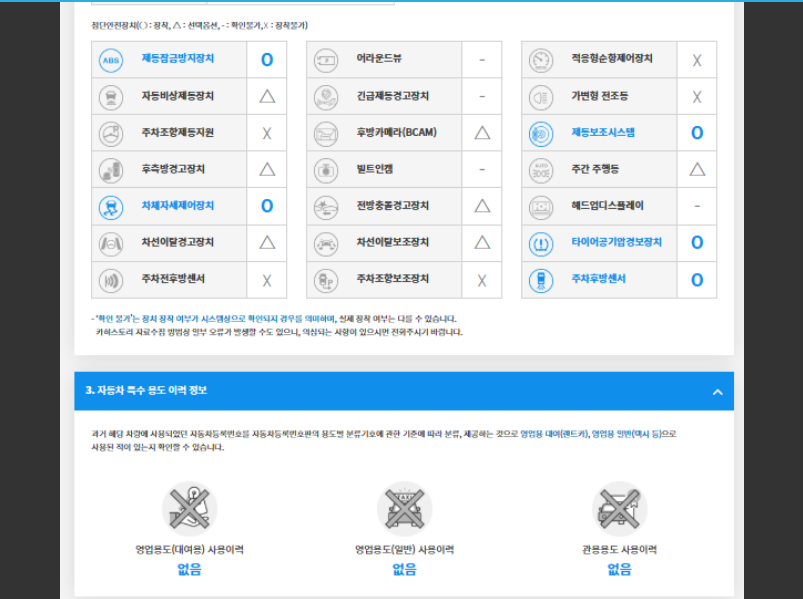This screenshot has height=599, width=803.
Task: Click the '확인 불가' disclaimer note
Action: [x=277, y=326]
